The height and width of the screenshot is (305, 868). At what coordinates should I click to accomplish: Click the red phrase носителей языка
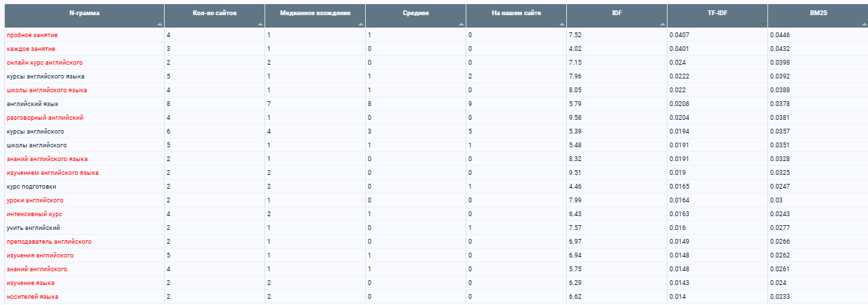tap(32, 296)
